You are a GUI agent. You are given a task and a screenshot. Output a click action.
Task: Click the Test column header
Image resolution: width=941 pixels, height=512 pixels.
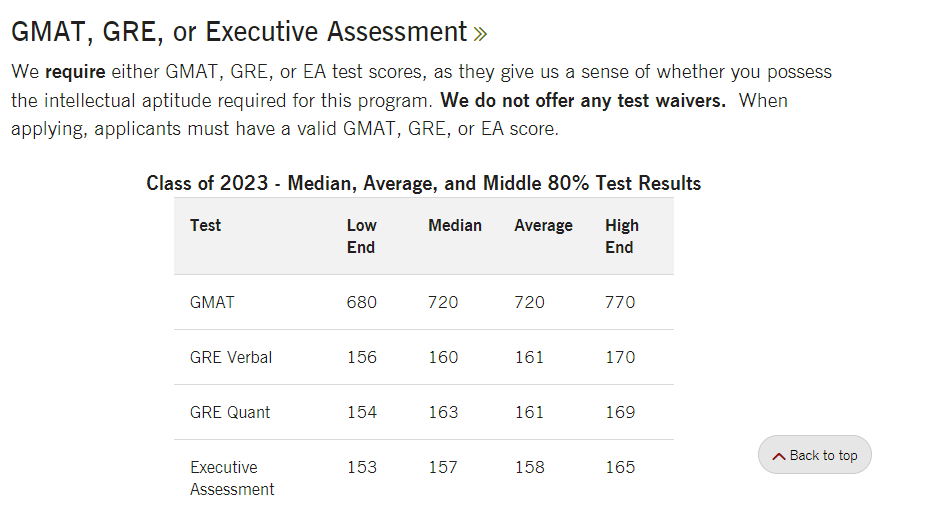[x=205, y=225]
